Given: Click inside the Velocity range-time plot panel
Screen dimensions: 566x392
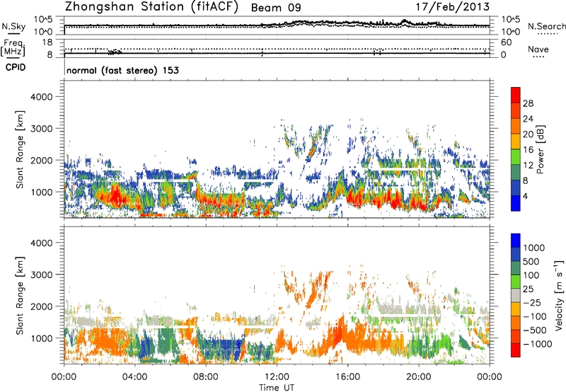Looking at the screenshot, I should pos(277,295).
